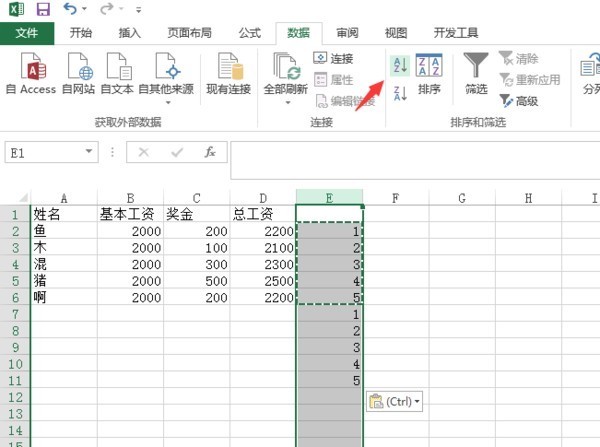Screen dimensions: 600x447
Task: Click cell with name 猪
Action: click(64, 281)
